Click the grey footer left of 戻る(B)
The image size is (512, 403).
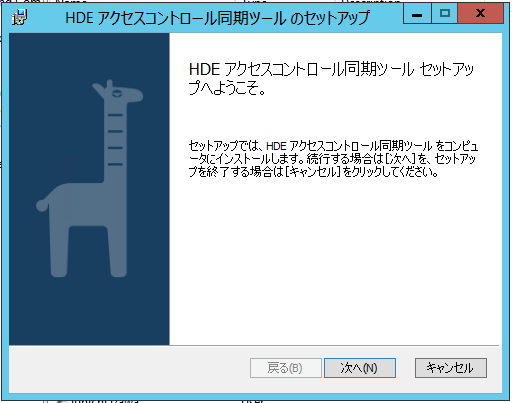click(129, 368)
